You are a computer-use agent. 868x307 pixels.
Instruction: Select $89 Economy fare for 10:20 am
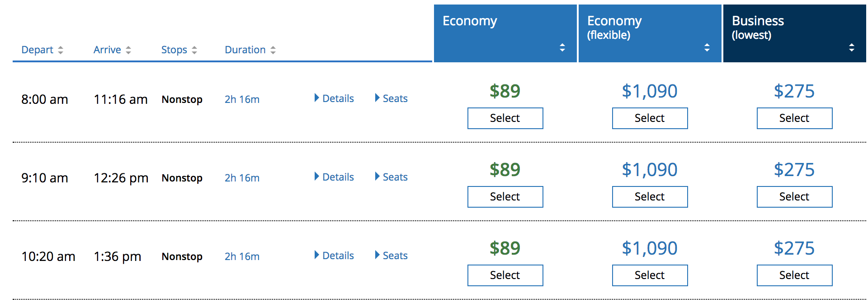[x=505, y=275]
